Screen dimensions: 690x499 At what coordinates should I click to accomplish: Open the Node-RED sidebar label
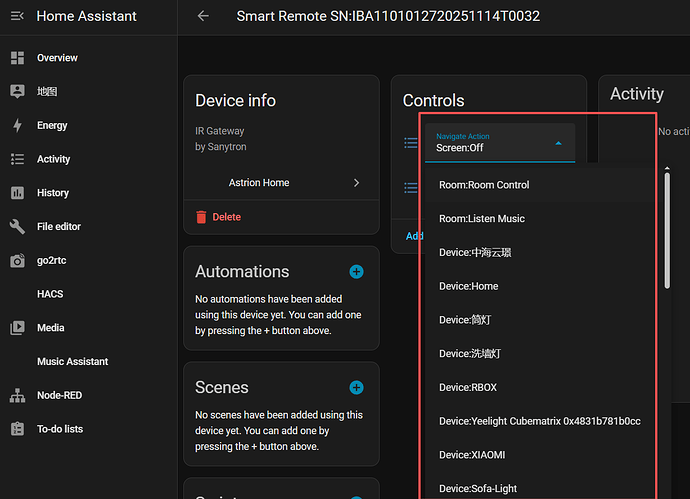[x=59, y=395]
